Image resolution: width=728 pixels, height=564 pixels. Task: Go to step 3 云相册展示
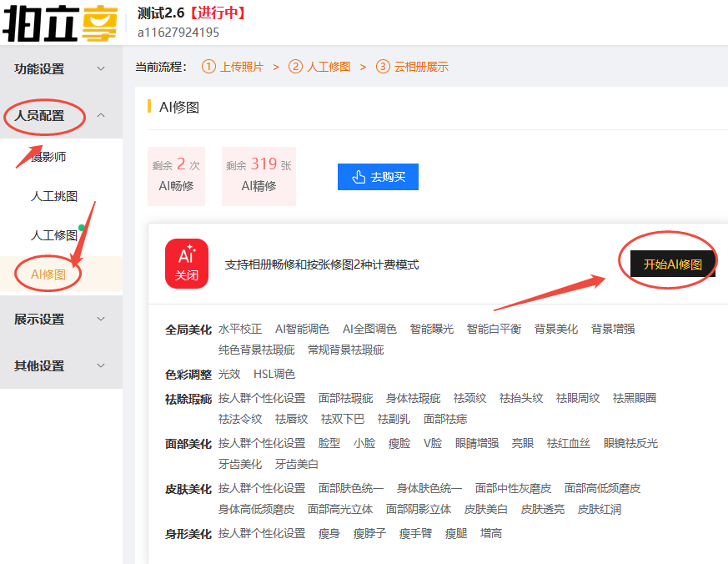coord(412,67)
